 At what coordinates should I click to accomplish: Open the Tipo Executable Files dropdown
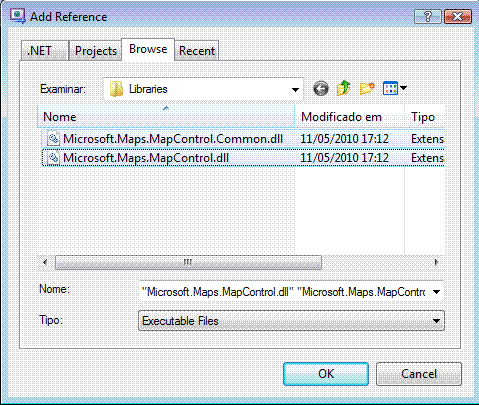pyautogui.click(x=291, y=321)
